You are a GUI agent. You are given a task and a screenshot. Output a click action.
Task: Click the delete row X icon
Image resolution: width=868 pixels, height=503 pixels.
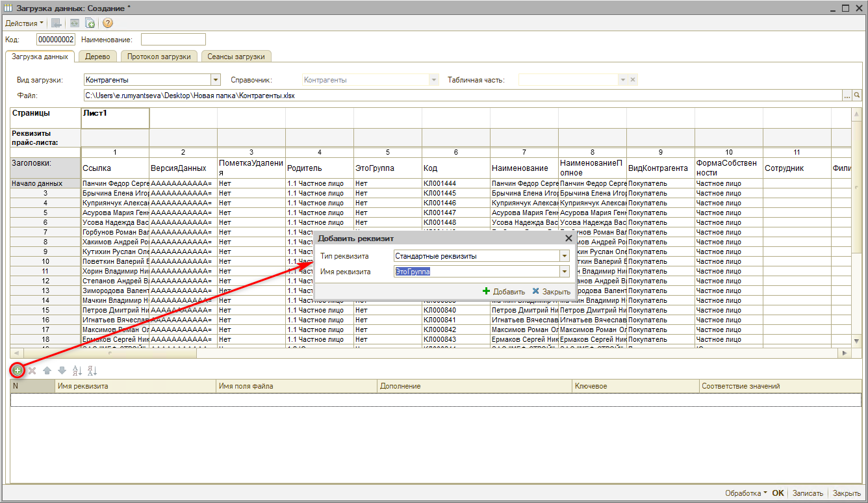point(32,370)
